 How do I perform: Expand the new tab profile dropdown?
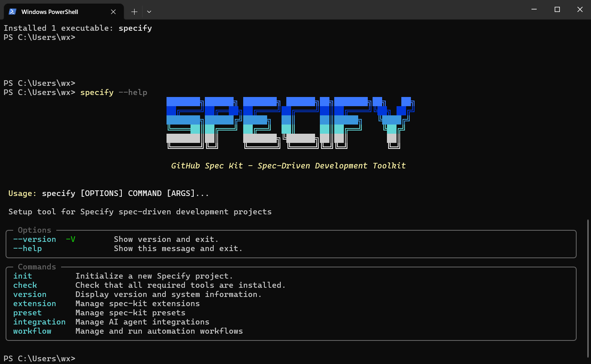click(x=149, y=12)
